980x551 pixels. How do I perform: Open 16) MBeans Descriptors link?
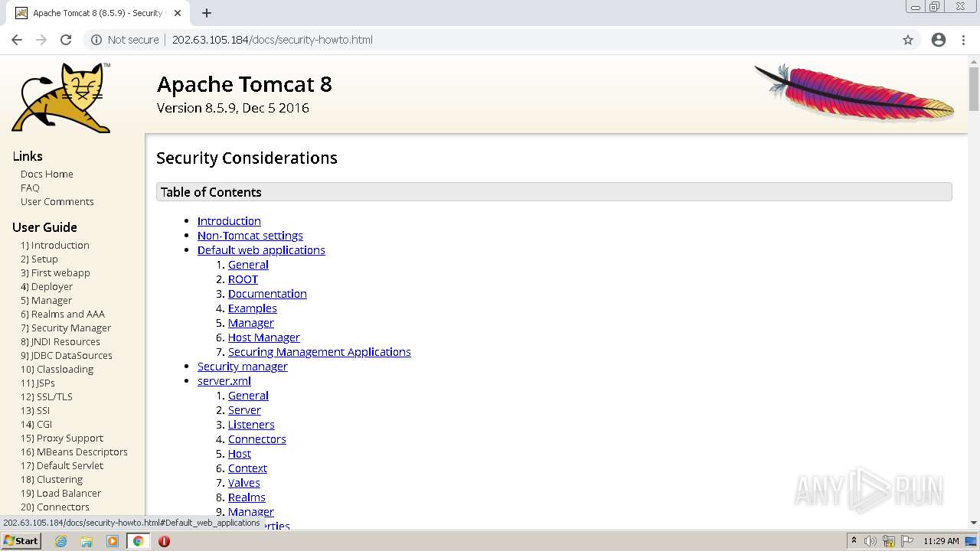74,452
